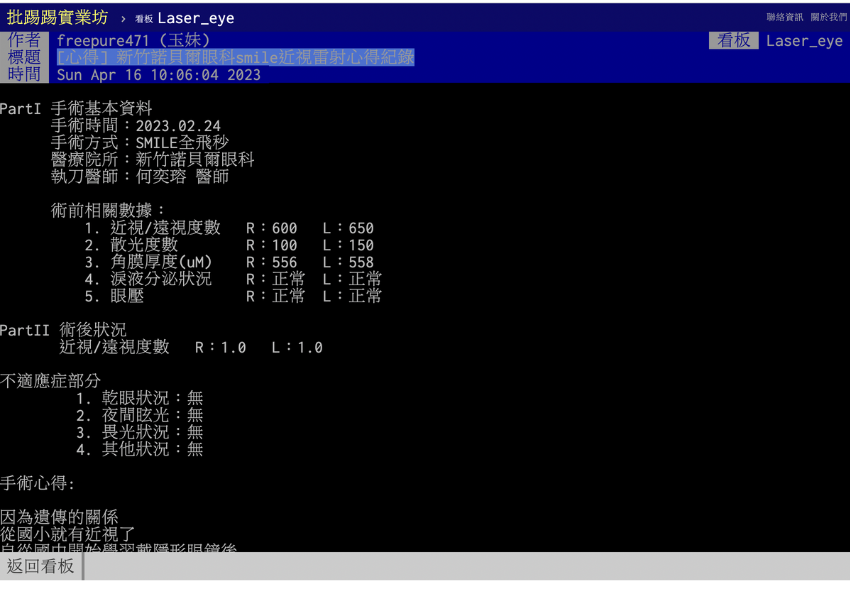The height and width of the screenshot is (602, 850).
Task: Click author name freepure471 (玉妹)
Action: (x=133, y=41)
